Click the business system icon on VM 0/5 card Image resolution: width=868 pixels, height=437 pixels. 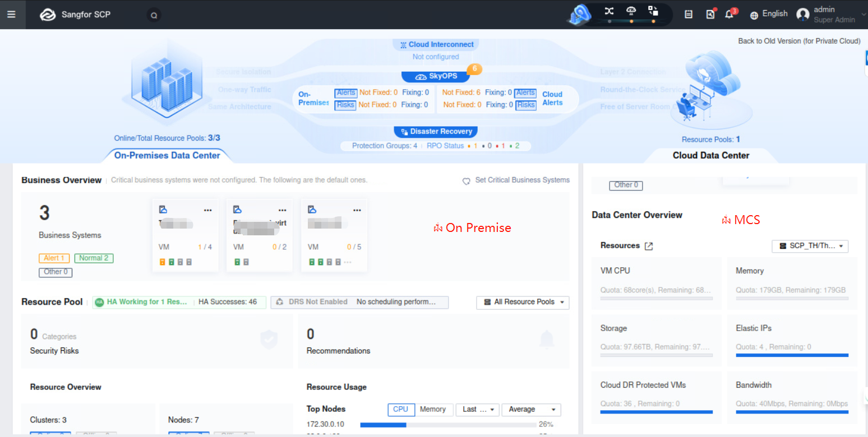point(312,210)
